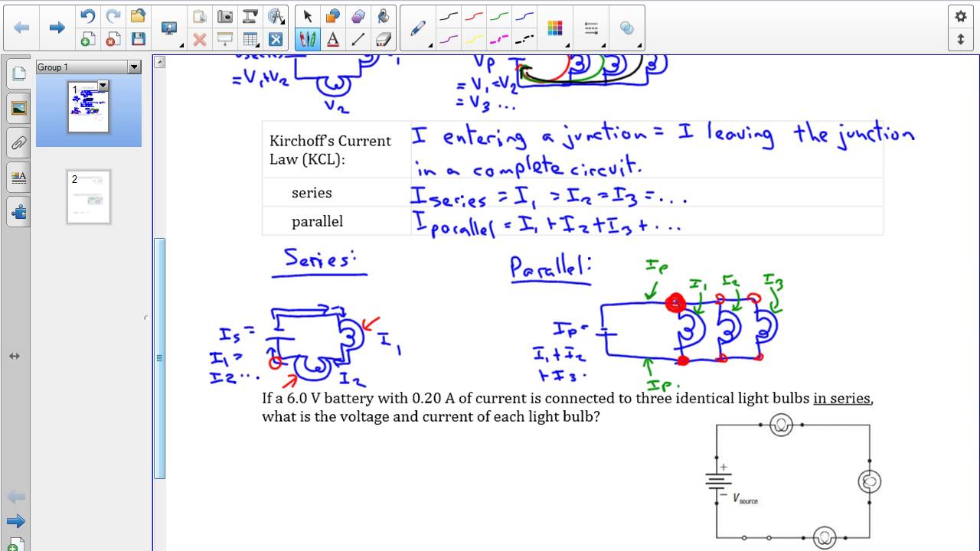Click the page vertical scrollbar thumb

[159, 358]
